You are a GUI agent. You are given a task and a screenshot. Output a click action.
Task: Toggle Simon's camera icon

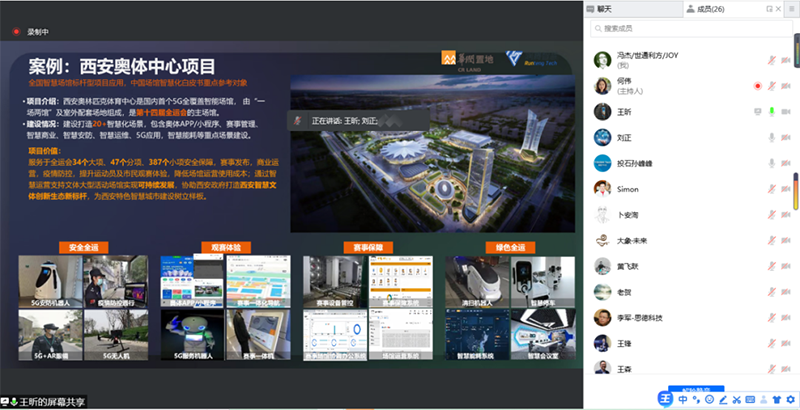coord(786,189)
